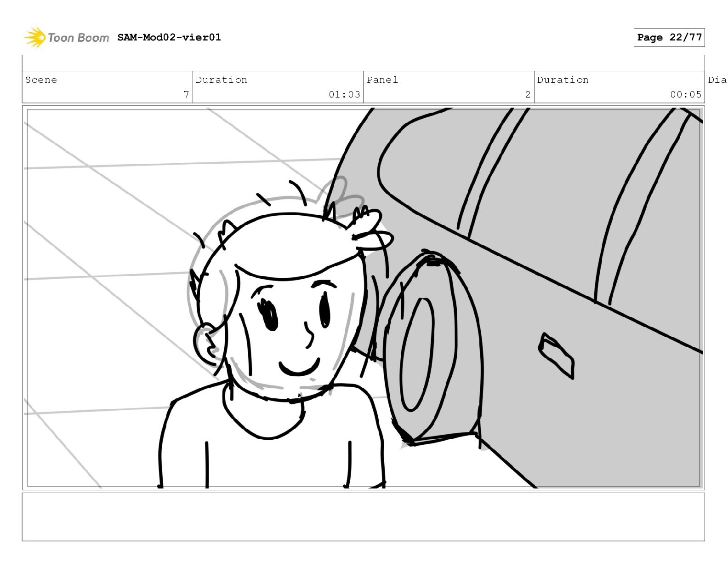Click the Toon Boom logo icon
This screenshot has width=728, height=563.
pyautogui.click(x=35, y=37)
